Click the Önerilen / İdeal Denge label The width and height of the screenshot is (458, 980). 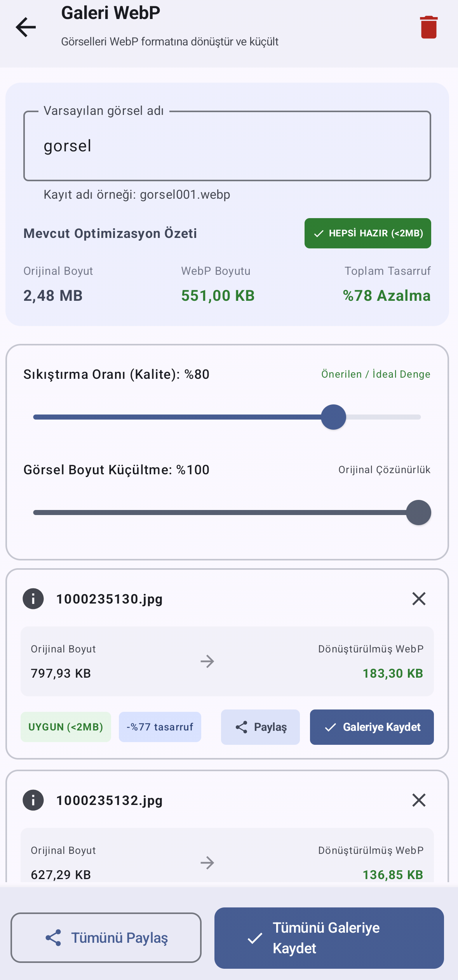[376, 374]
